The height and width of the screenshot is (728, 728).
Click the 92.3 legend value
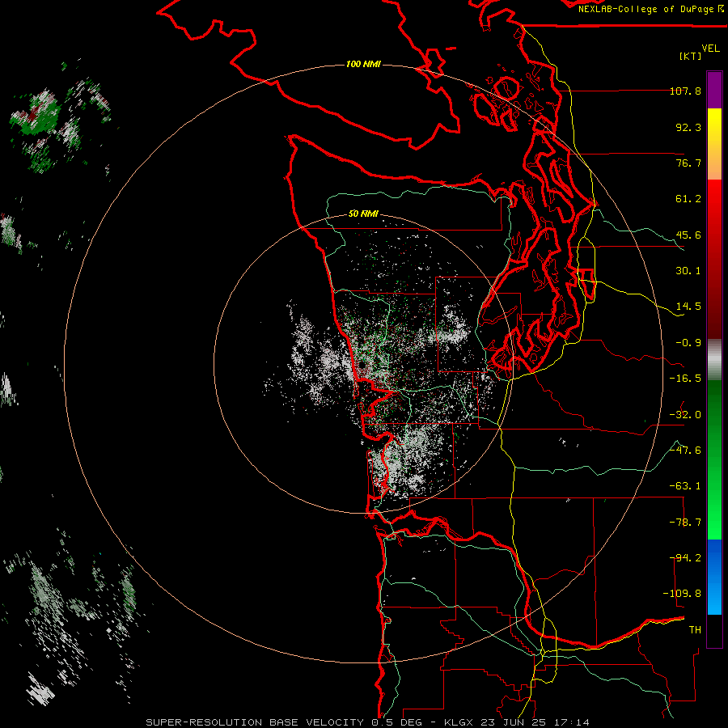(688, 127)
